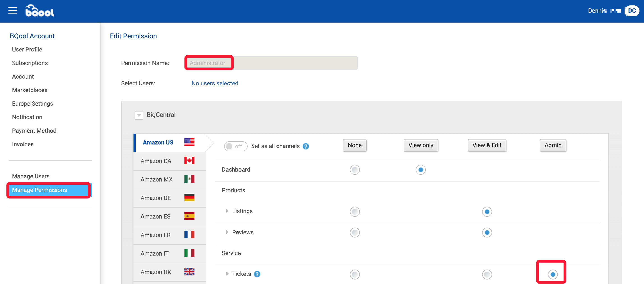Viewport: 644px width, 284px height.
Task: Click the United States flag icon
Action: point(189,142)
